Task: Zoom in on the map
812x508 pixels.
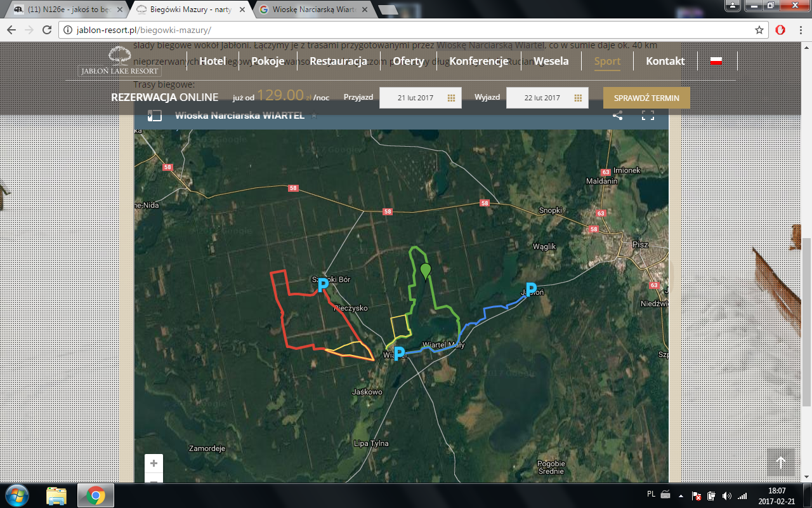Action: pyautogui.click(x=154, y=464)
